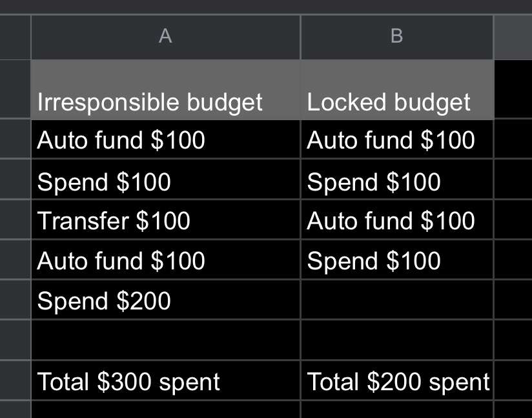
Task: Click the 'Spend $200' cell
Action: [165, 300]
